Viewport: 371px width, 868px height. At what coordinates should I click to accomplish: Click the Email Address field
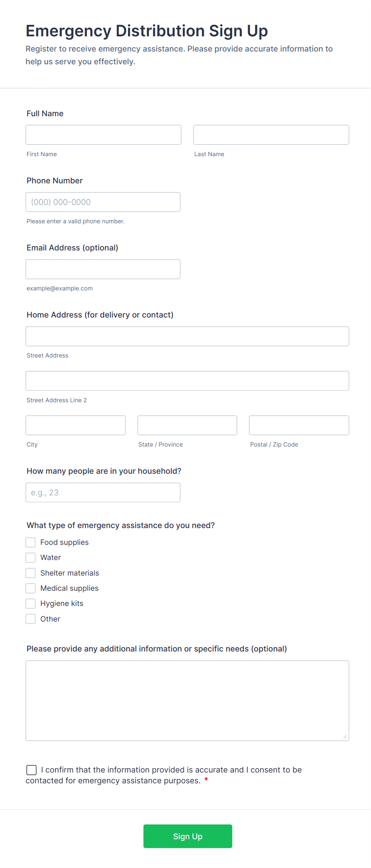coord(103,269)
